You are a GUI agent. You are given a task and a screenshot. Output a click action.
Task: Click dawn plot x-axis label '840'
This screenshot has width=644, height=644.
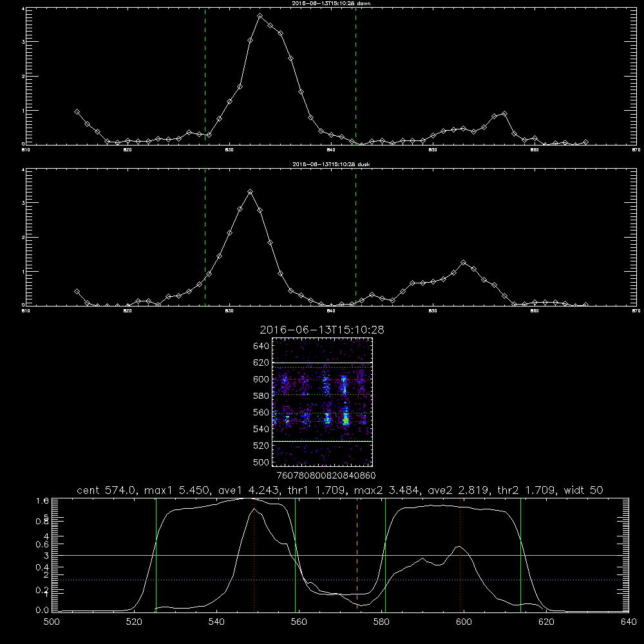point(331,150)
